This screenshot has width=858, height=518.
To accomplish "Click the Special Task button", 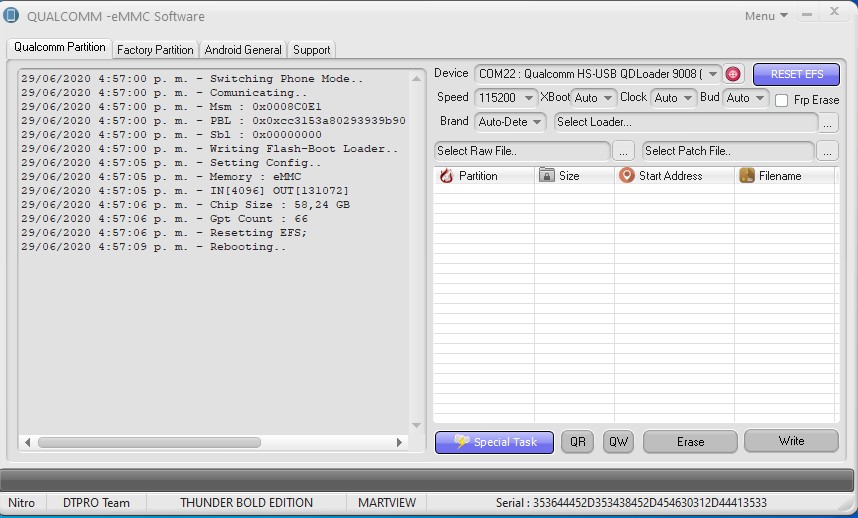I will coord(494,442).
